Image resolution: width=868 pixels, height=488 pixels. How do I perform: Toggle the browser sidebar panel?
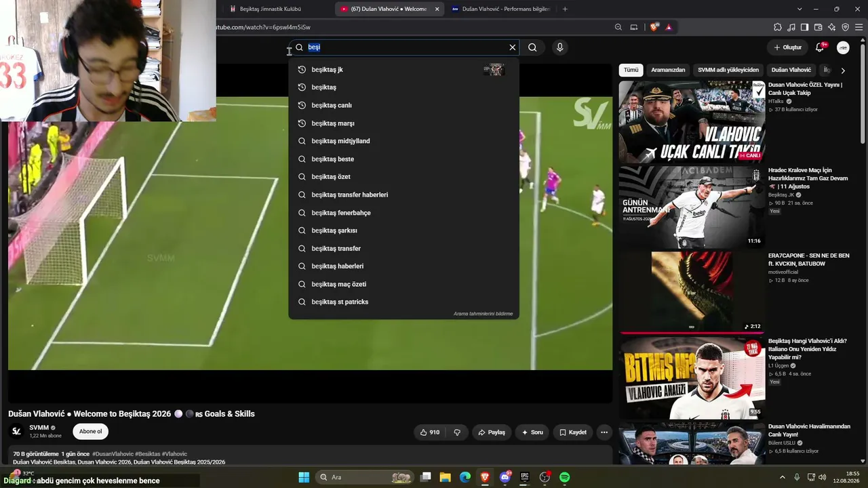point(804,27)
